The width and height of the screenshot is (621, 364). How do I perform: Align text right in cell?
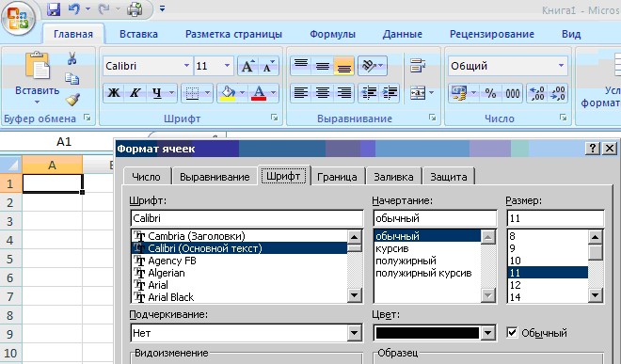pos(343,93)
